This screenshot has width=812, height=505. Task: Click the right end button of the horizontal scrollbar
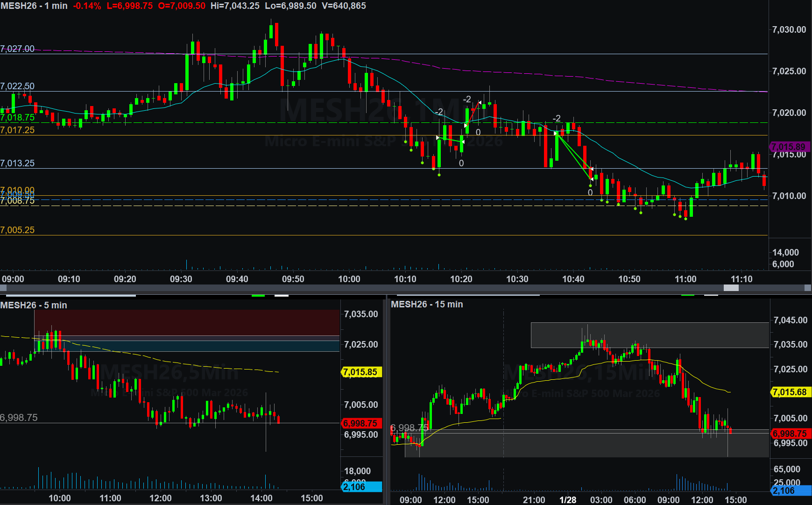tap(808, 288)
